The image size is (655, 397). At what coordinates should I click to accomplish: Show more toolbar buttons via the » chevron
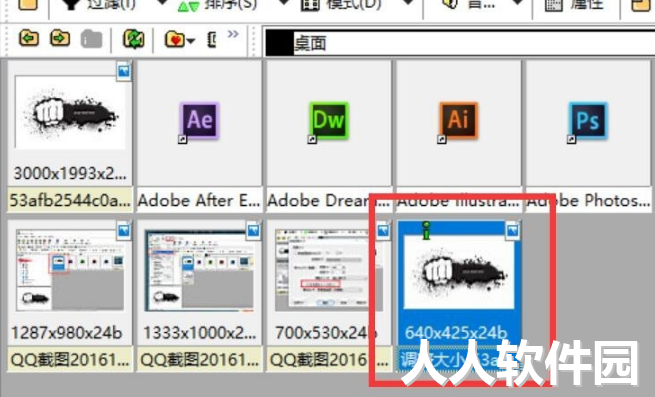click(233, 34)
